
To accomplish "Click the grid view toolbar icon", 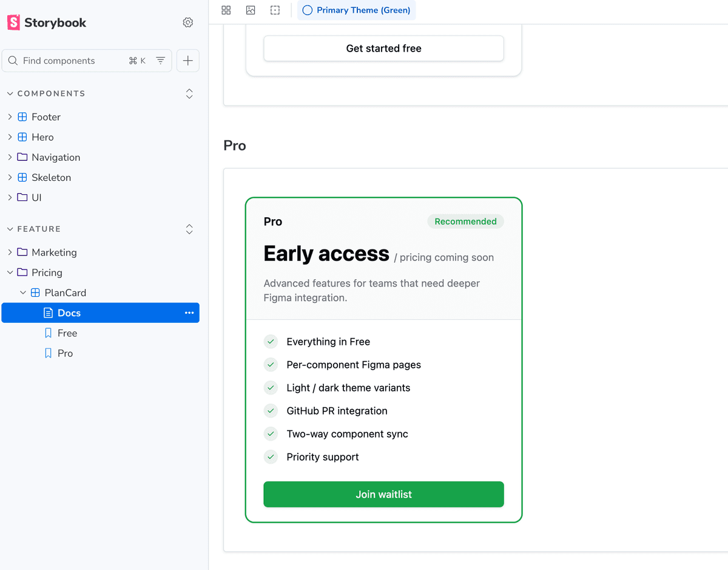I will pyautogui.click(x=226, y=10).
